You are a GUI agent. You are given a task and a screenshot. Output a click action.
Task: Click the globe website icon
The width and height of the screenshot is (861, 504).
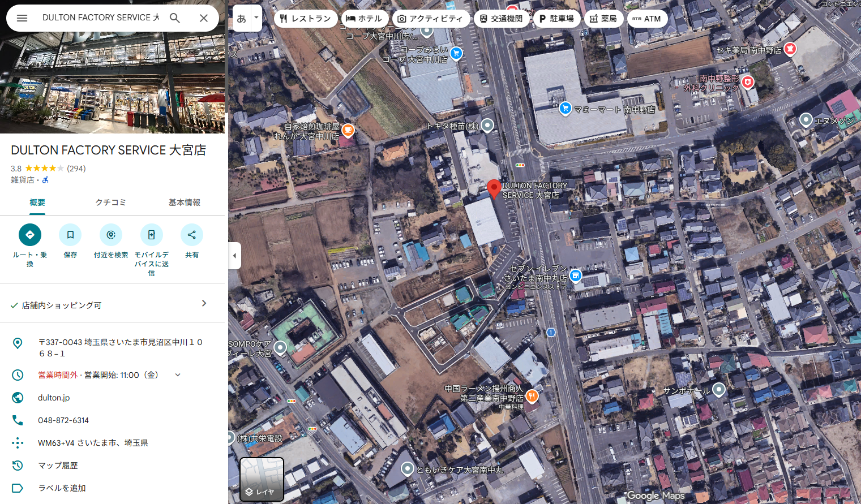point(18,398)
